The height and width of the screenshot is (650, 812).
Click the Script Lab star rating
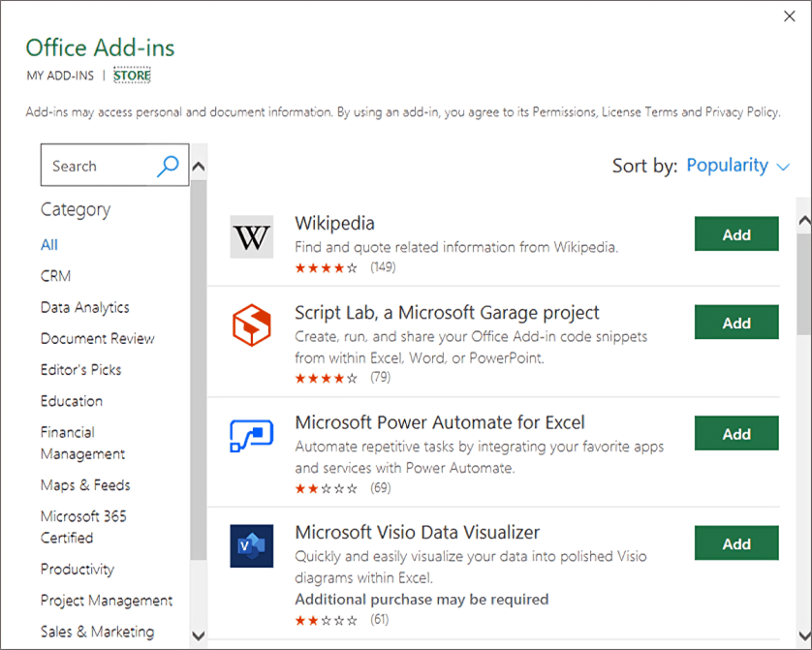326,379
